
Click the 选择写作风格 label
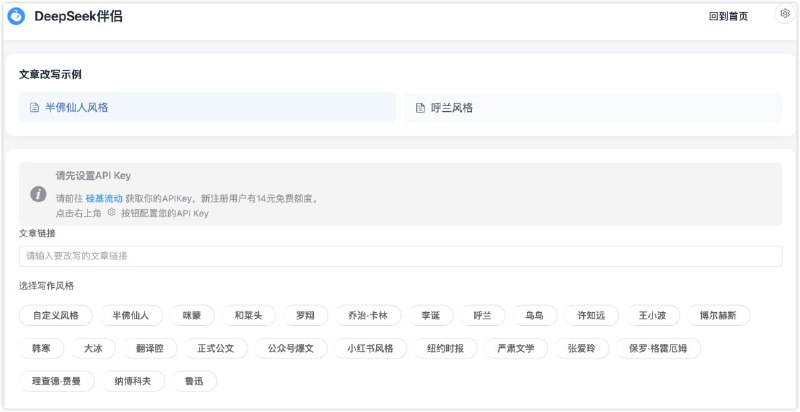46,286
